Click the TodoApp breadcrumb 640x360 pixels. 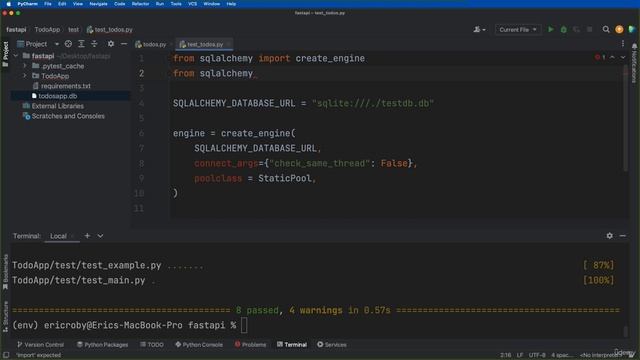tap(47, 29)
